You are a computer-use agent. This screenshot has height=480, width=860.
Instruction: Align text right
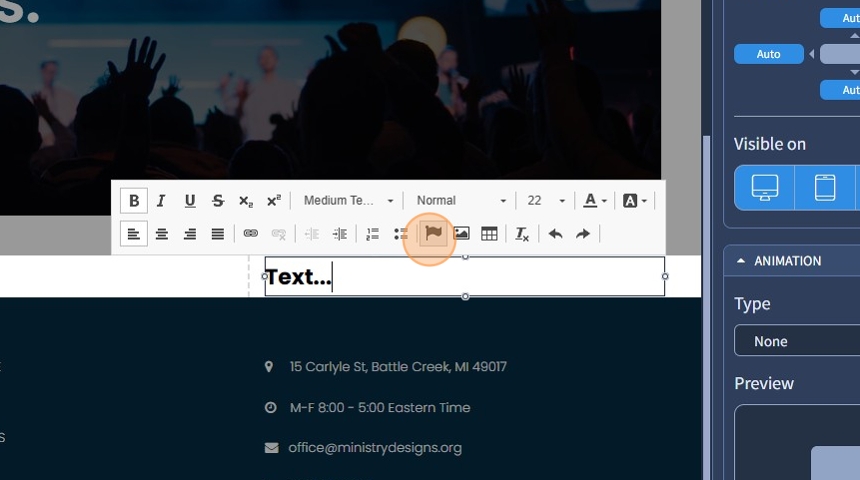point(190,234)
